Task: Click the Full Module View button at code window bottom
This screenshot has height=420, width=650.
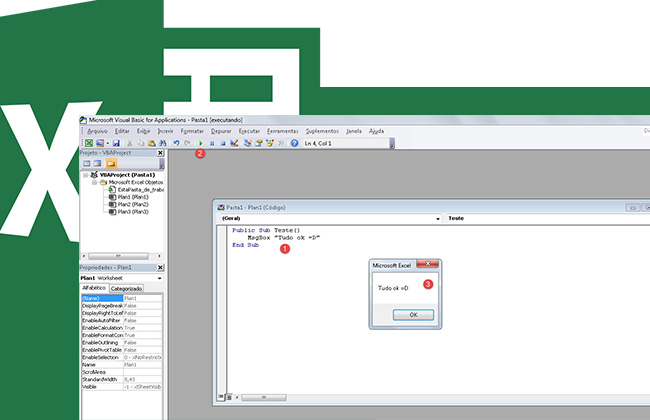Action: point(229,397)
